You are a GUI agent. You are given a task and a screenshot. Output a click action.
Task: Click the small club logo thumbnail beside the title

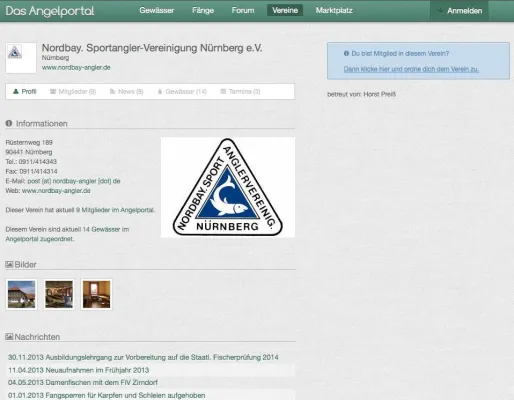tap(21, 58)
